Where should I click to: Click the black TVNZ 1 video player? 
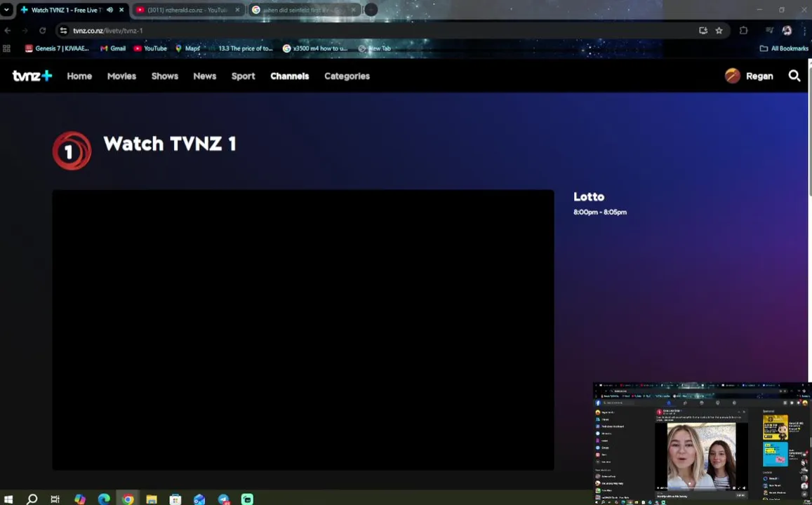303,330
